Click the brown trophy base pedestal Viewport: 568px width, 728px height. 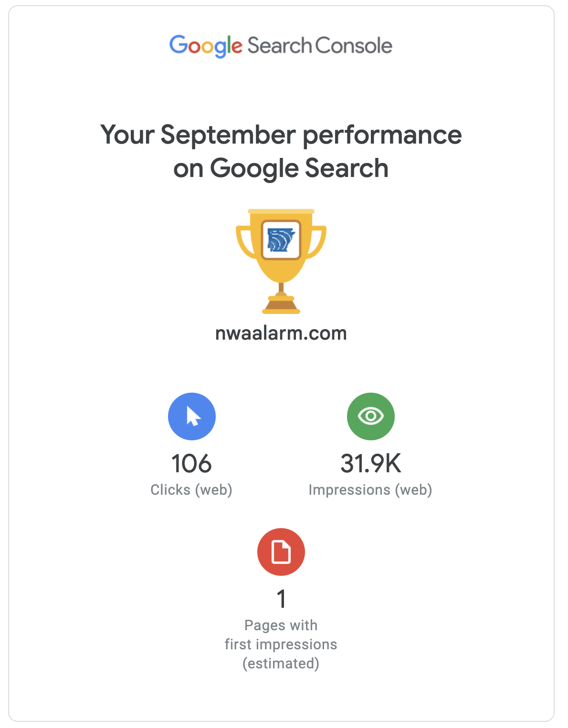pyautogui.click(x=281, y=304)
